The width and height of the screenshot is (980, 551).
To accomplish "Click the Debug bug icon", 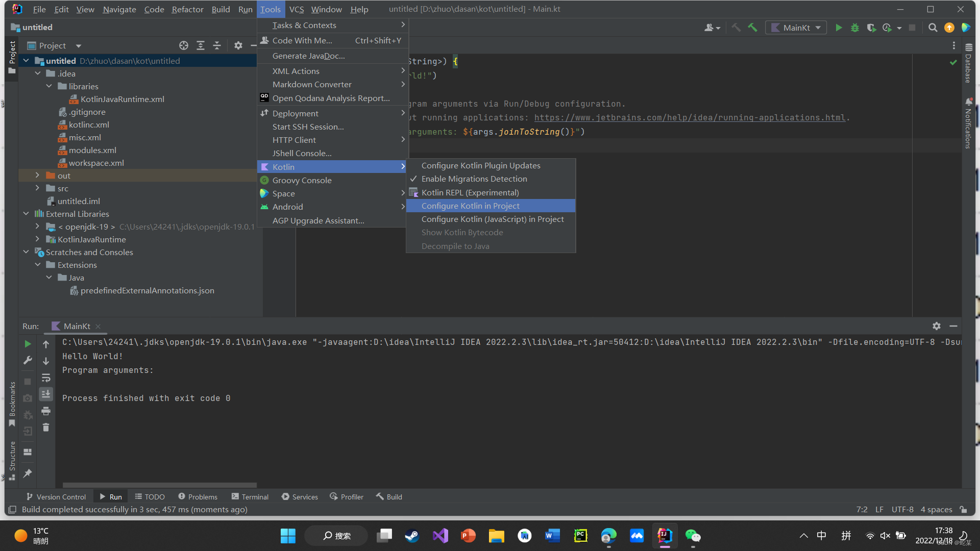I will point(855,28).
